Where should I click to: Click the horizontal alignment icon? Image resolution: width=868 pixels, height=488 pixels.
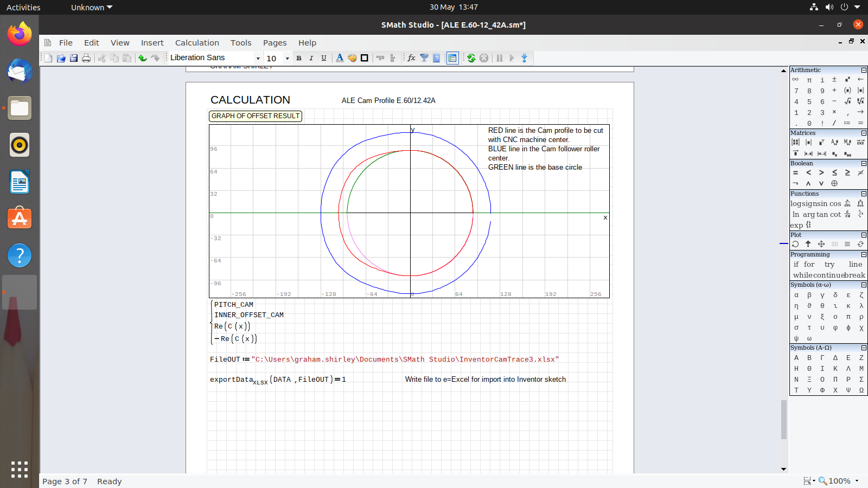pyautogui.click(x=380, y=58)
